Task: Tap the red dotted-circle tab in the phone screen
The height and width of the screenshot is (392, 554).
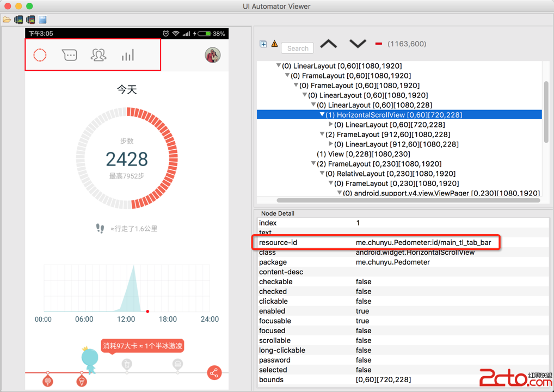Action: tap(40, 55)
